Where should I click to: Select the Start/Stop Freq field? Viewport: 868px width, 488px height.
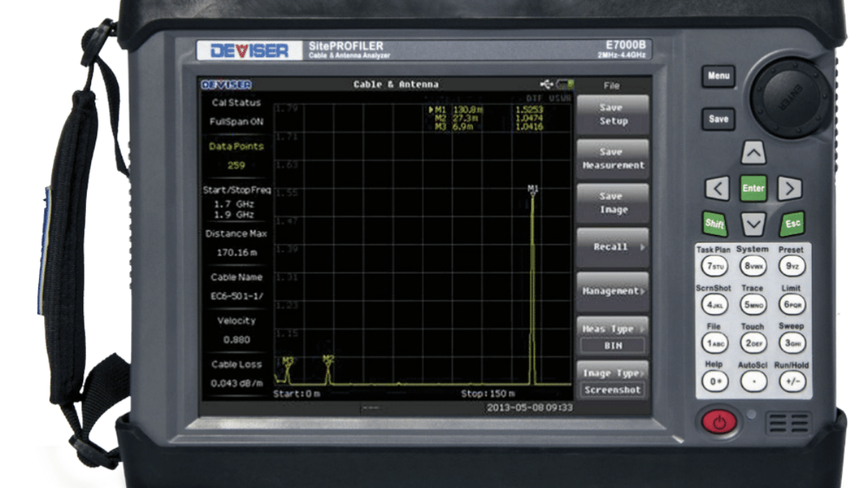click(237, 200)
